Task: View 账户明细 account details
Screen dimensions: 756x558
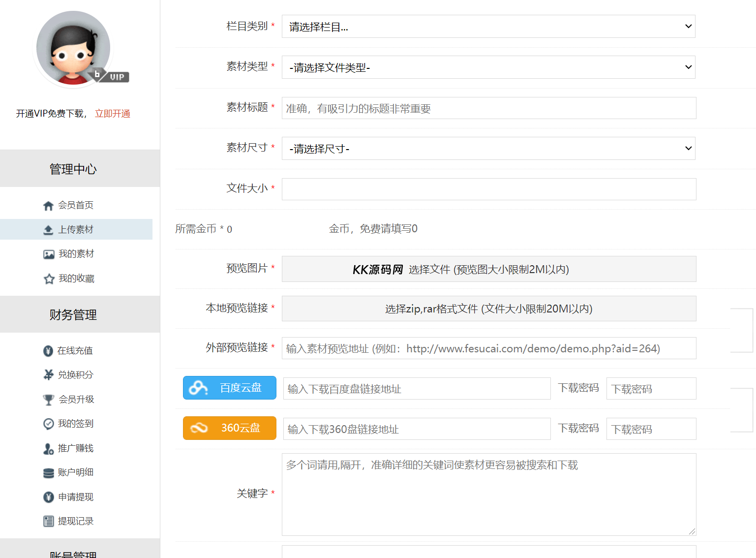Action: point(75,472)
